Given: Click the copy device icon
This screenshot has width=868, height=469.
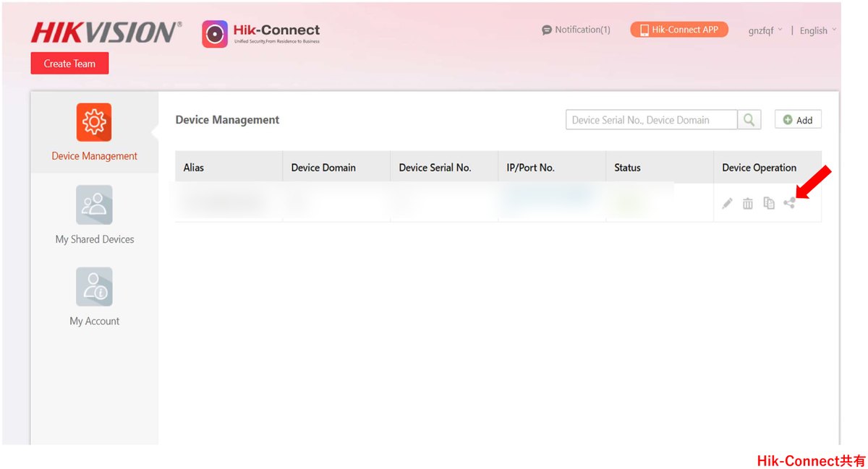Looking at the screenshot, I should (769, 204).
